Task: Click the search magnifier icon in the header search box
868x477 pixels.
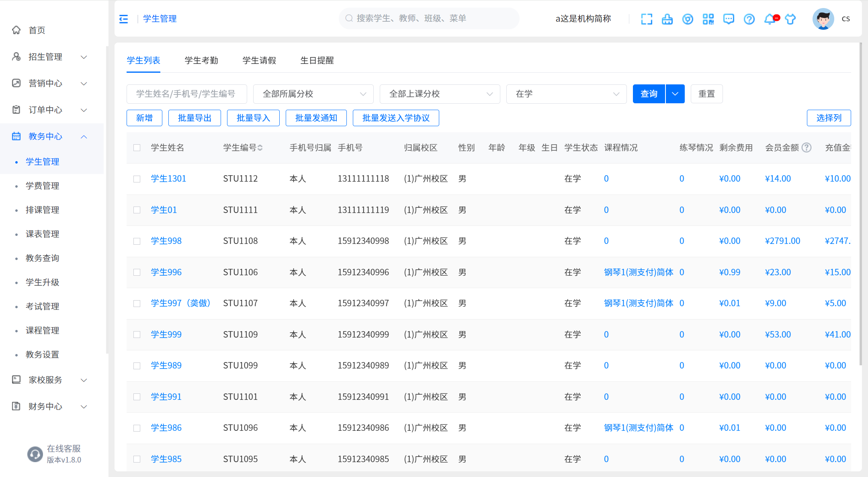Action: pyautogui.click(x=349, y=18)
